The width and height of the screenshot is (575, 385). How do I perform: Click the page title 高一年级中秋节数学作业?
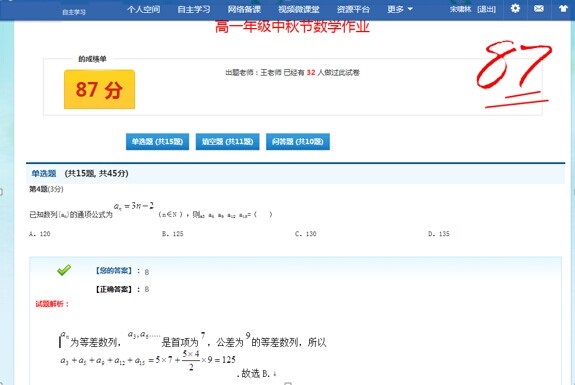coord(292,27)
